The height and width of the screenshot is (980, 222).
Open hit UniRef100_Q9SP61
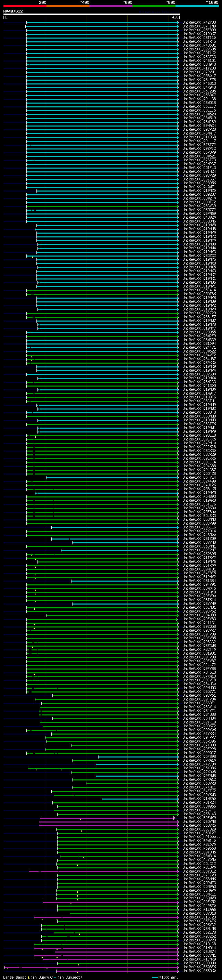pyautogui.click(x=199, y=695)
